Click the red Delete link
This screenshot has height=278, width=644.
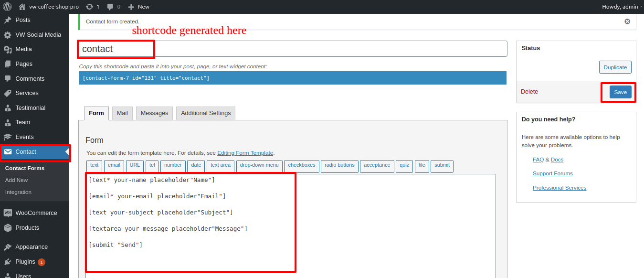(529, 92)
